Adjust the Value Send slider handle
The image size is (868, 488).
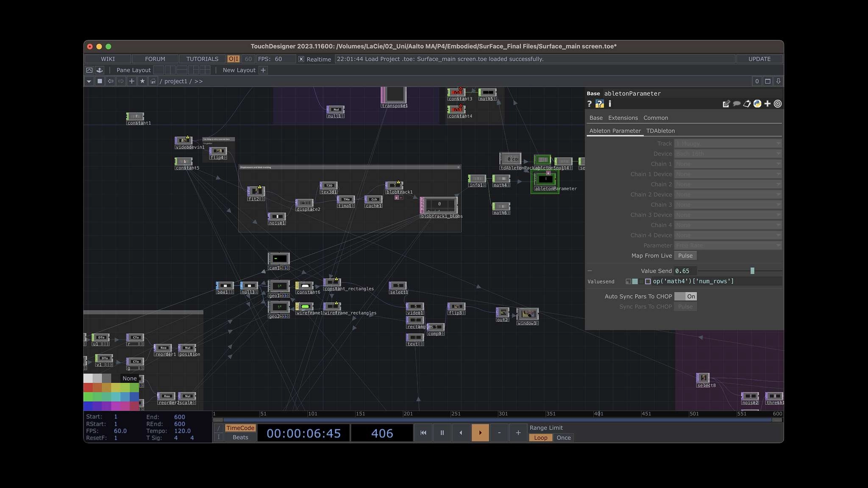tap(752, 271)
